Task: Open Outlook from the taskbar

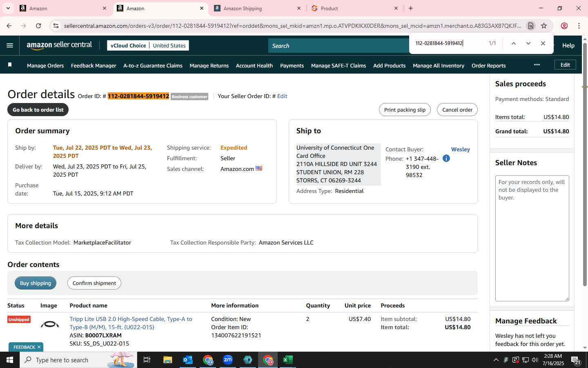Action: point(188,360)
